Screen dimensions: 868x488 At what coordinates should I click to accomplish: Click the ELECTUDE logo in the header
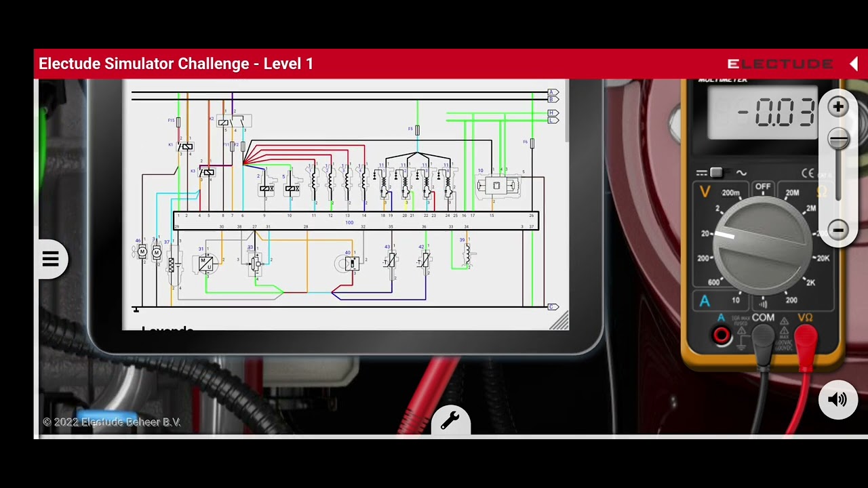click(780, 64)
